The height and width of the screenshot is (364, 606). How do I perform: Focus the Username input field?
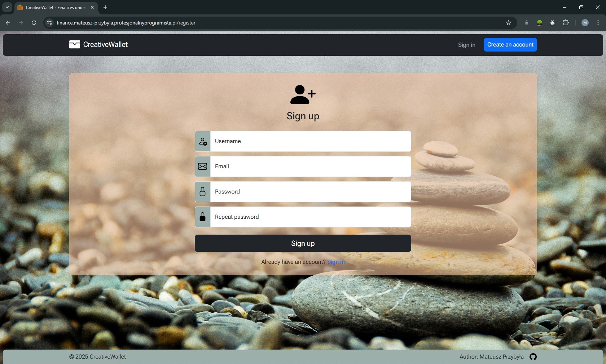tap(310, 141)
